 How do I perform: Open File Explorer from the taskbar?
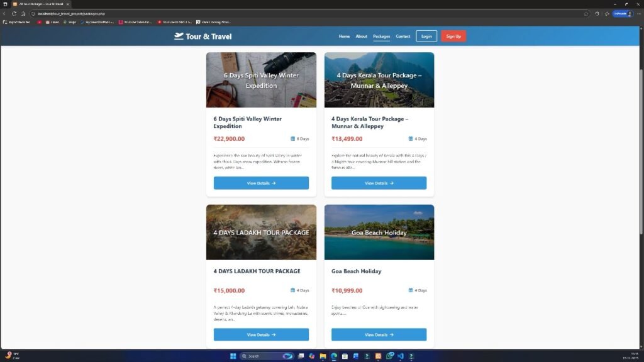point(323,356)
